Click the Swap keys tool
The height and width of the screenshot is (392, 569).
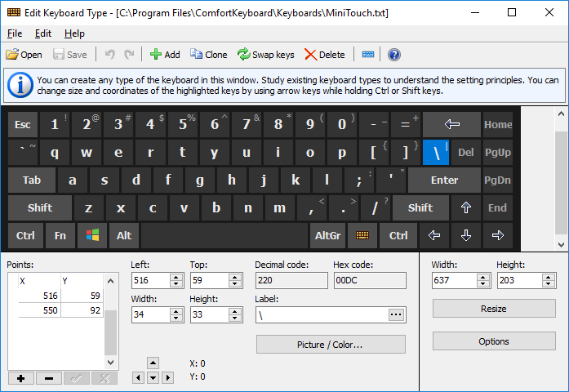click(265, 55)
